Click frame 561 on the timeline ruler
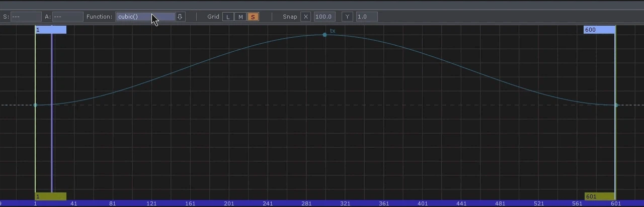The height and width of the screenshot is (207, 644). pyautogui.click(x=577, y=203)
